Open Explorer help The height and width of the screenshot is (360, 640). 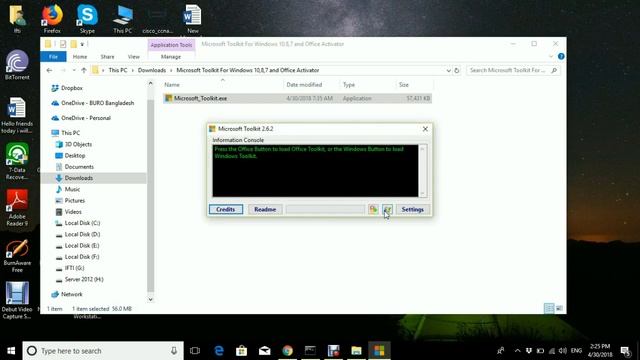(x=561, y=56)
